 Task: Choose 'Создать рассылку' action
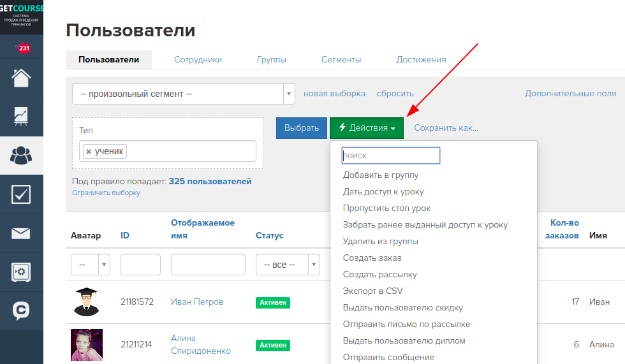[380, 275]
